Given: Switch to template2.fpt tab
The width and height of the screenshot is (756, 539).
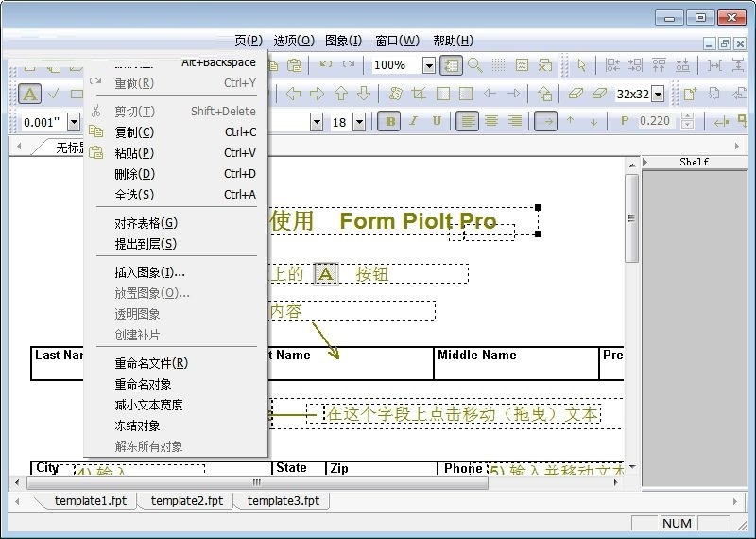Looking at the screenshot, I should [187, 501].
